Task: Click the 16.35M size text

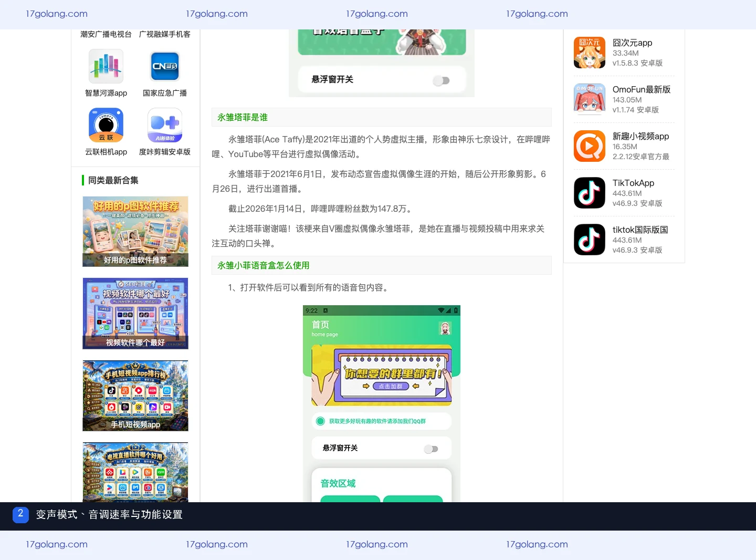Action: pyautogui.click(x=625, y=147)
